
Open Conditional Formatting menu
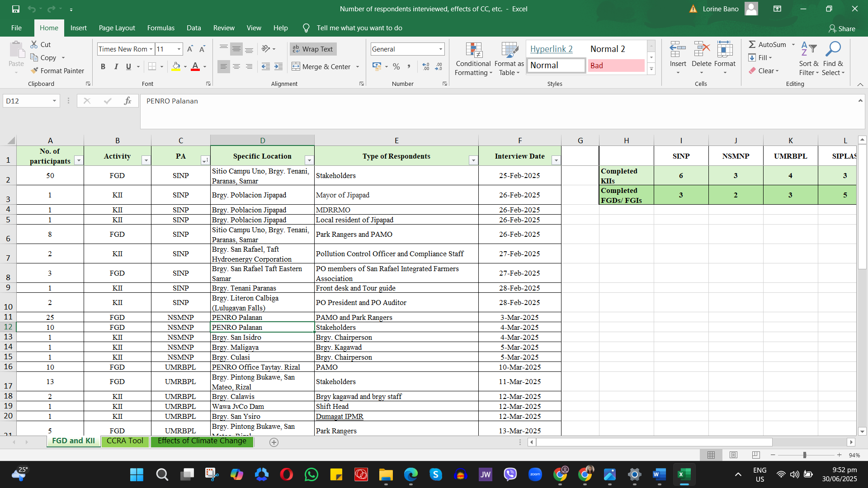click(473, 59)
